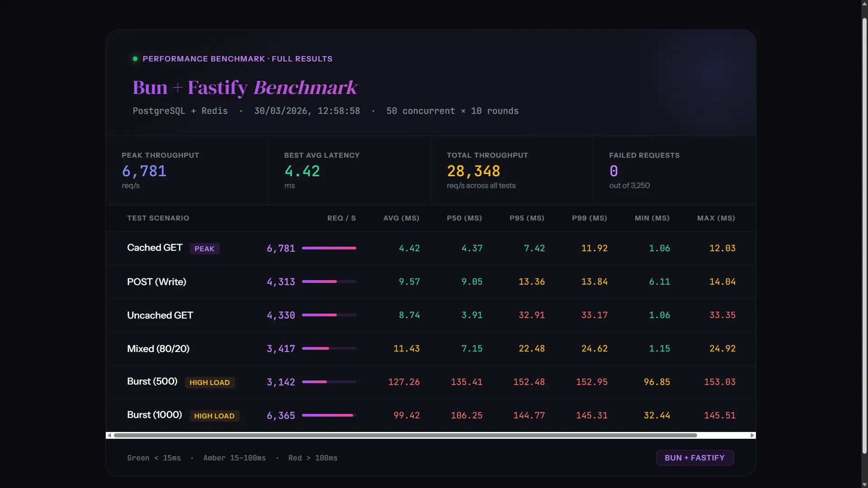Click the HIGH LOAD badge for Burst (1000)
The height and width of the screenshot is (488, 868).
click(x=214, y=416)
